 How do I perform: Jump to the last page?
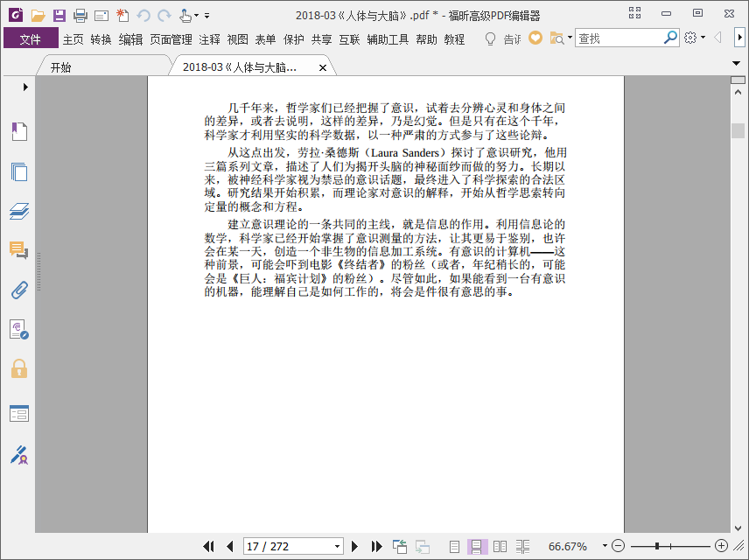[376, 546]
